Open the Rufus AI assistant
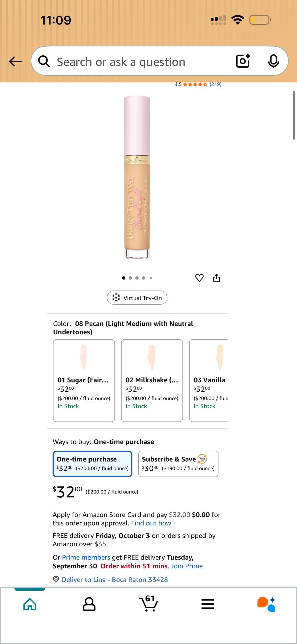This screenshot has height=644, width=297. click(x=266, y=603)
